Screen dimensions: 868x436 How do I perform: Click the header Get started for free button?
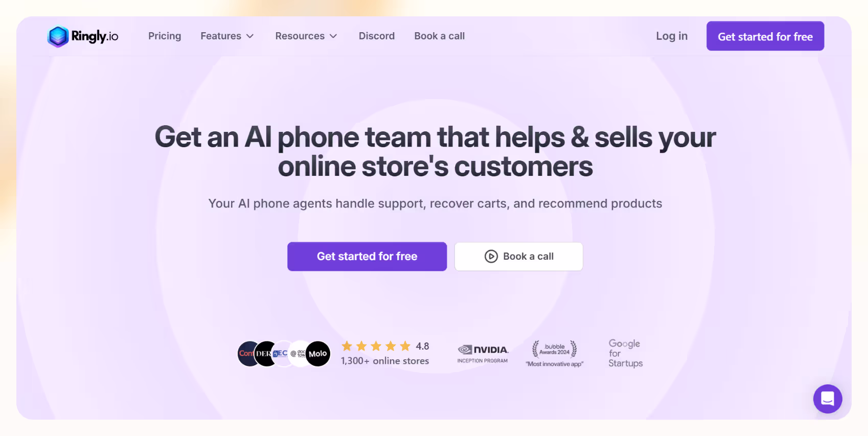click(765, 36)
